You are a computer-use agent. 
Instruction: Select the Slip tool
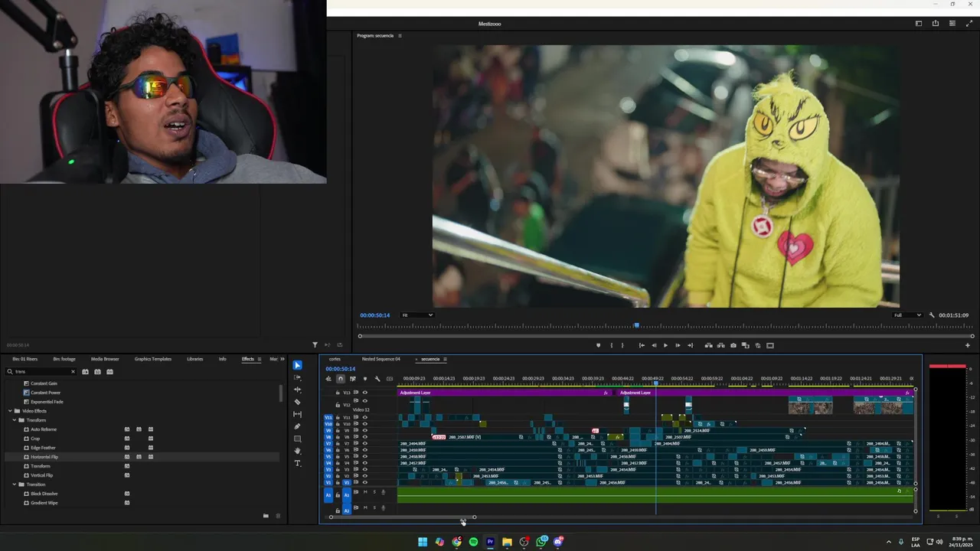click(x=297, y=414)
